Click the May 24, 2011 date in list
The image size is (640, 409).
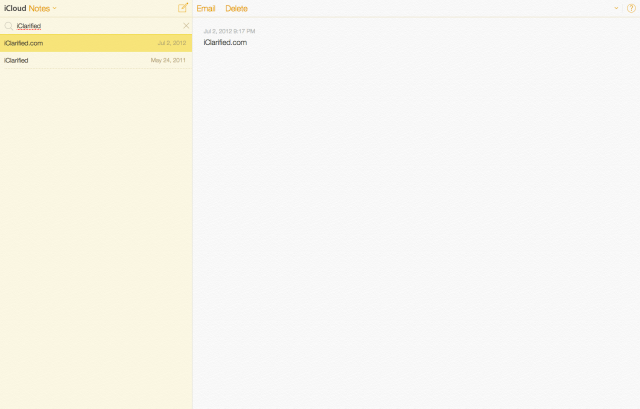(169, 60)
